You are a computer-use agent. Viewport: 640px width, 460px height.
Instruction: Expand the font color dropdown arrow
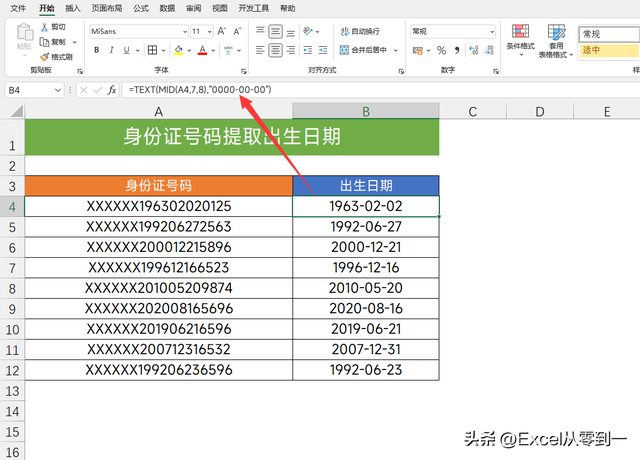213,51
